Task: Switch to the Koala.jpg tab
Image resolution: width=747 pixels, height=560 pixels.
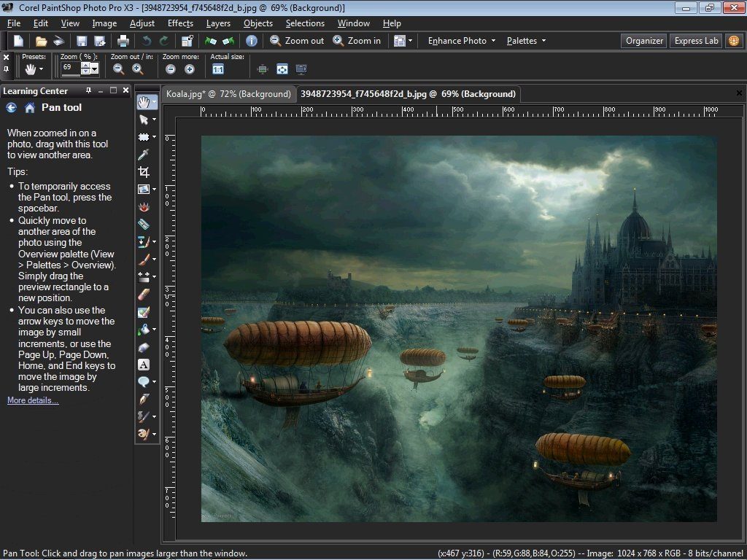Action: click(228, 94)
